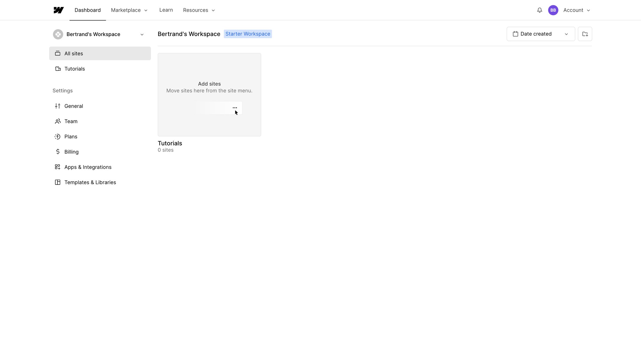Open the three-dots menu on the Tutorials folder

[235, 108]
